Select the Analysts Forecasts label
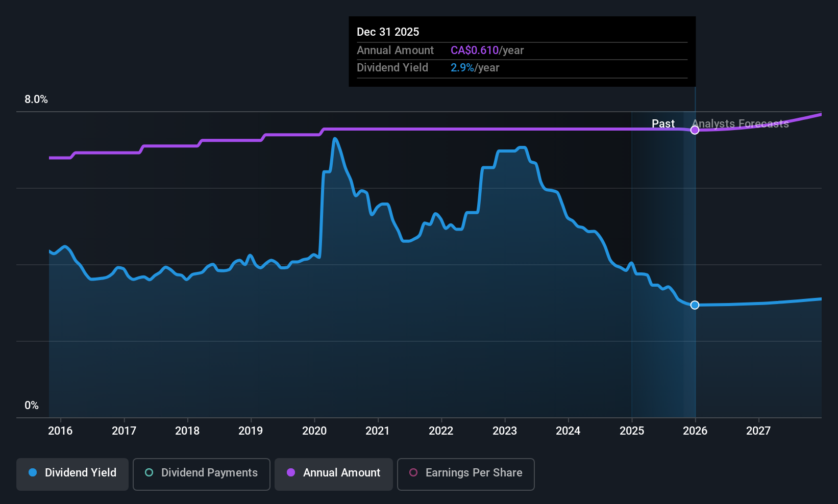838x504 pixels. pos(741,123)
